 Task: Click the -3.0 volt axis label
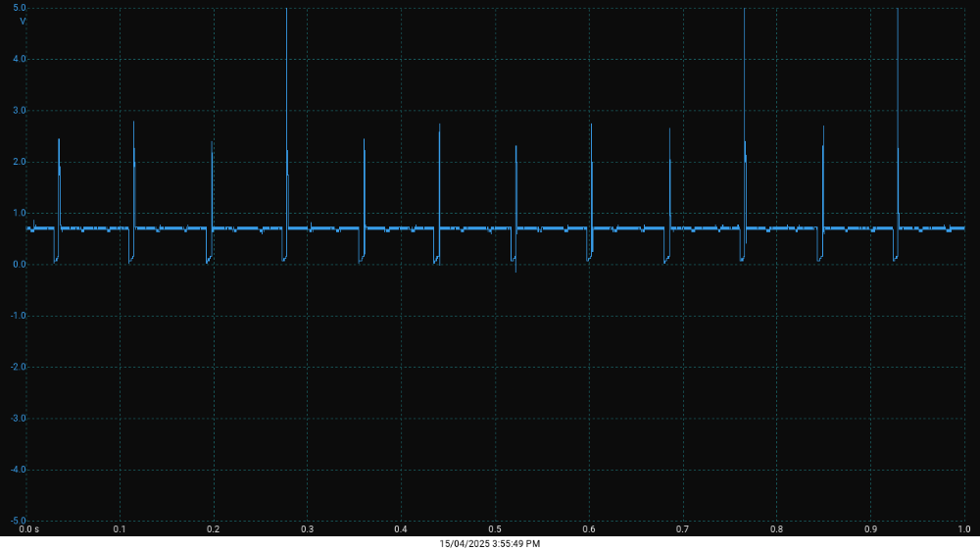19,419
